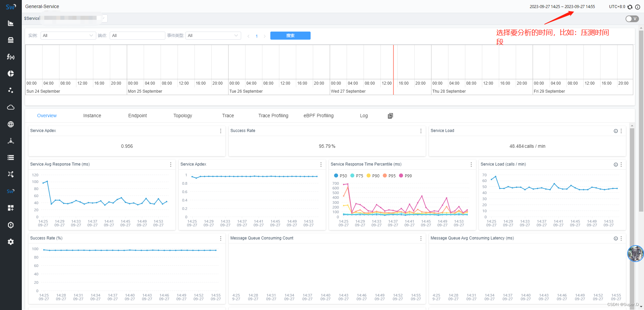Show Service Load card info tooltip icon

click(x=616, y=131)
